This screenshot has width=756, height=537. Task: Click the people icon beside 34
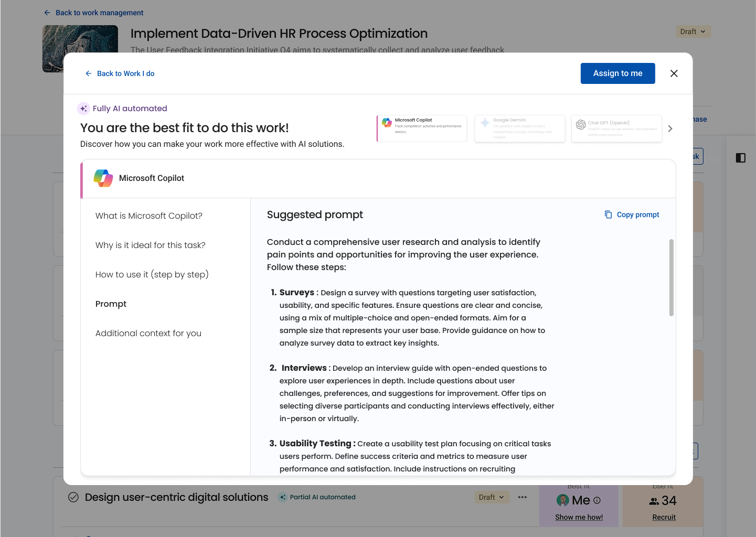pos(654,501)
